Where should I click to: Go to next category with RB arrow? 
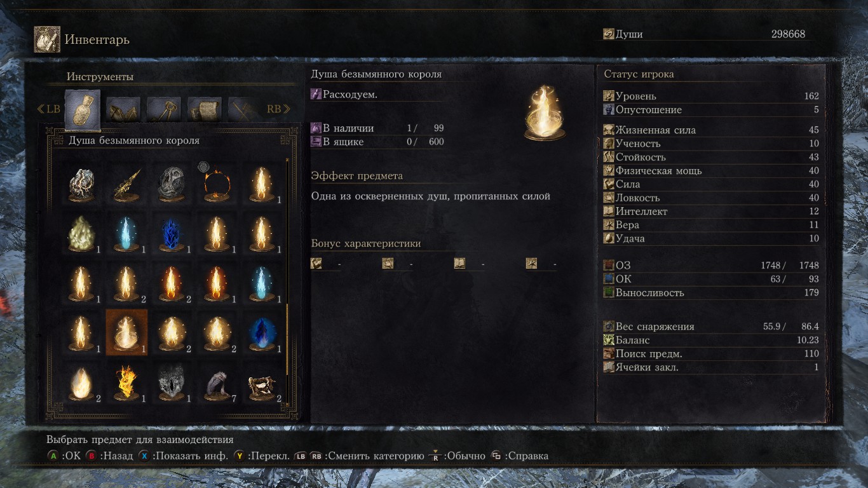point(276,109)
